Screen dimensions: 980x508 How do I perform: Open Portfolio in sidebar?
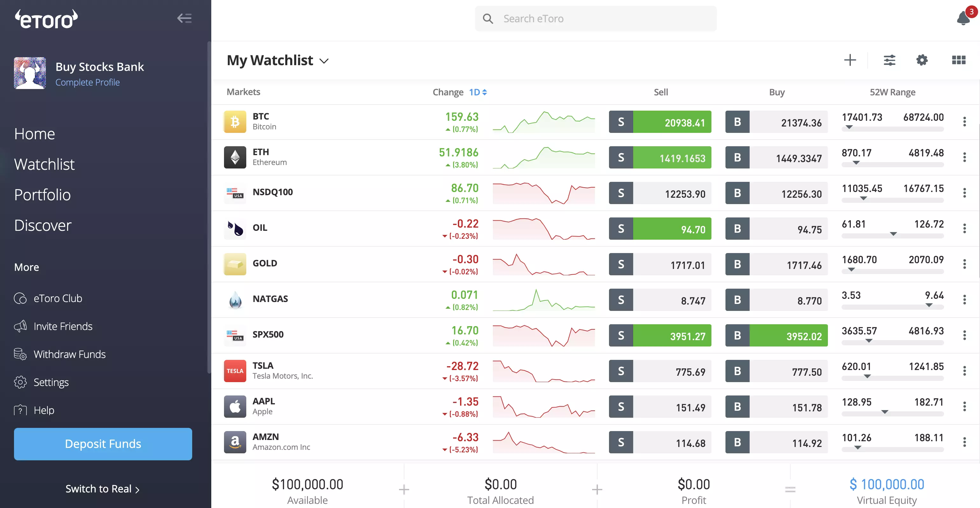[x=42, y=195]
